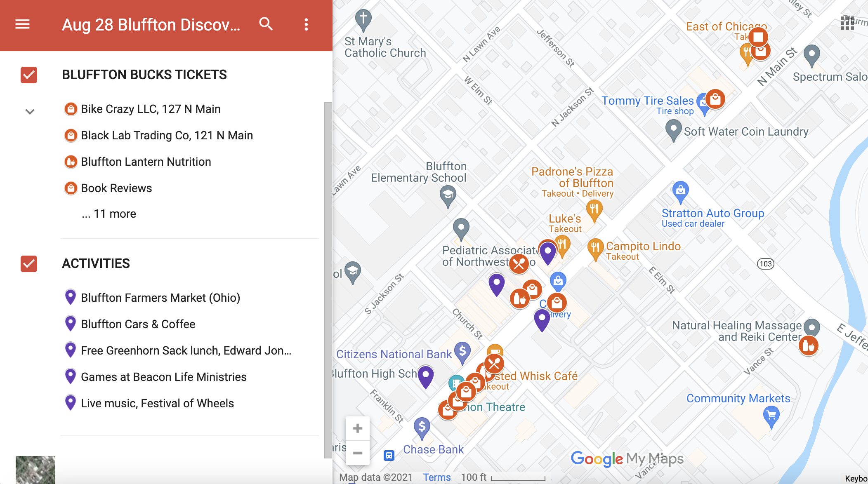This screenshot has width=868, height=484.
Task: Click Route 103 highway shield
Action: (766, 264)
